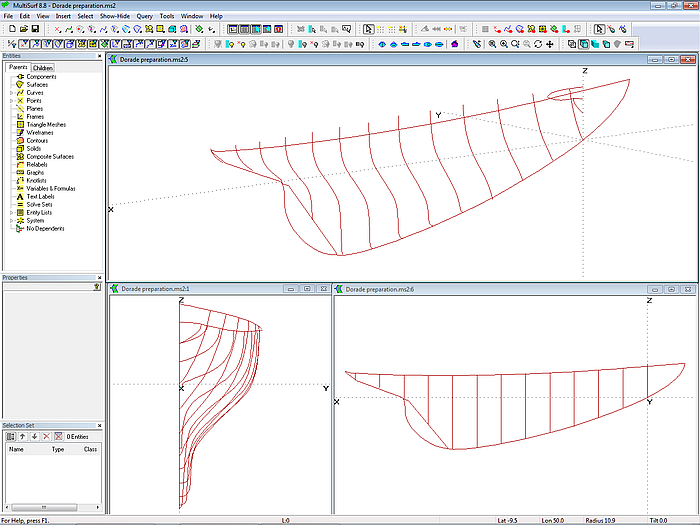The height and width of the screenshot is (525, 700).
Task: Click the Type column header
Action: pos(58,450)
